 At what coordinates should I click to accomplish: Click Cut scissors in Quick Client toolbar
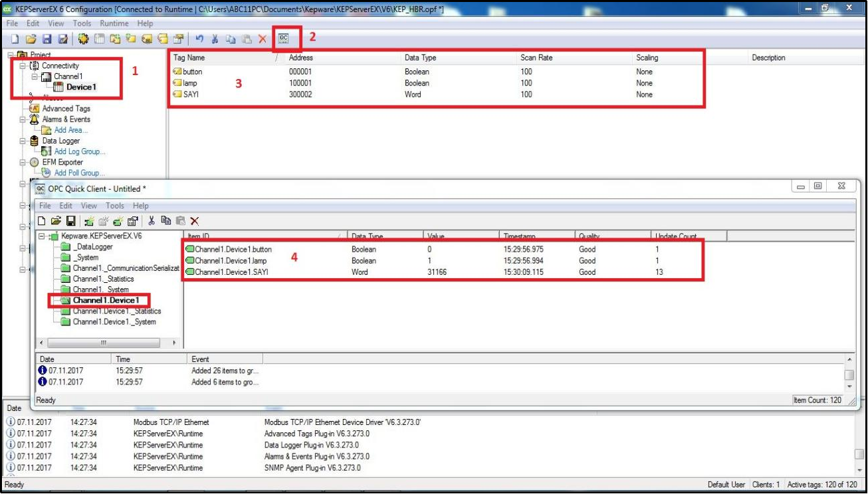[x=151, y=220]
